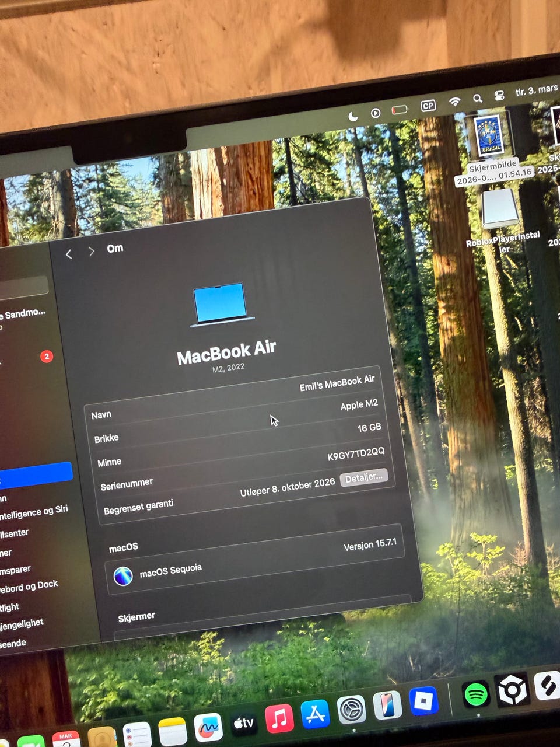560x747 pixels.
Task: Click the 'MacBook Air' heading
Action: point(226,352)
